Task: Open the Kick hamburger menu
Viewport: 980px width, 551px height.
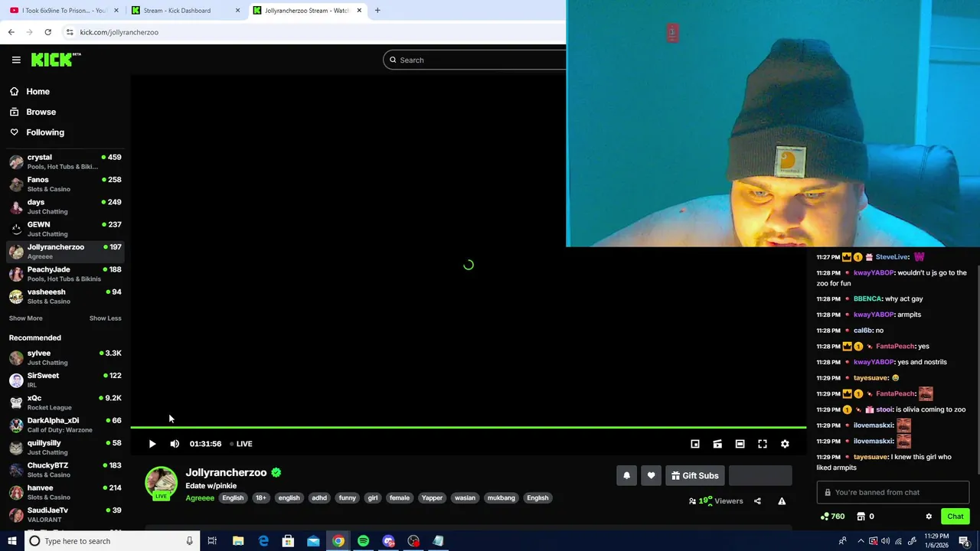Action: 16,60
